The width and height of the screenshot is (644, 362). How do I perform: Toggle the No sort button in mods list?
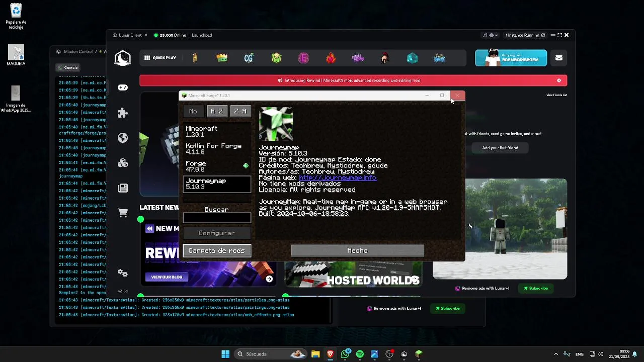tap(193, 111)
